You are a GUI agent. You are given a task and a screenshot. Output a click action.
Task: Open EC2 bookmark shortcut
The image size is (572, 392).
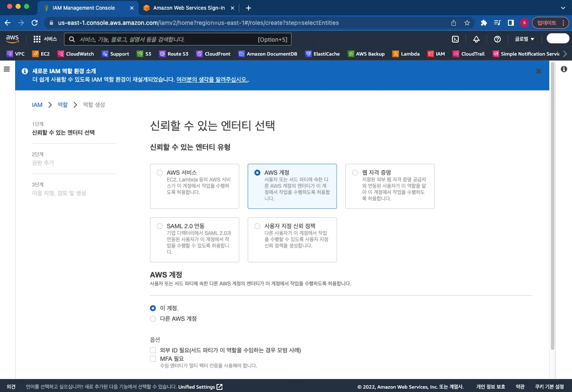(41, 54)
